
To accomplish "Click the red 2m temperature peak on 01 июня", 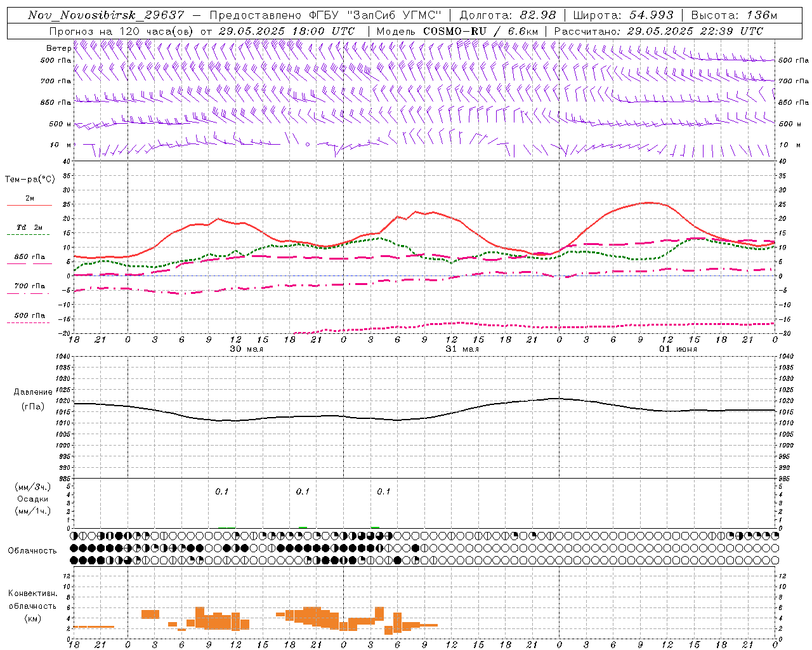I will [x=648, y=202].
